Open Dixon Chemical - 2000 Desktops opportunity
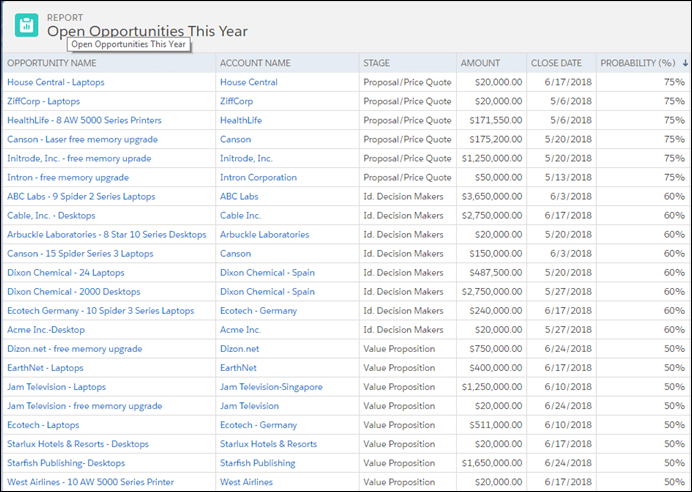692x492 pixels. pos(74,292)
